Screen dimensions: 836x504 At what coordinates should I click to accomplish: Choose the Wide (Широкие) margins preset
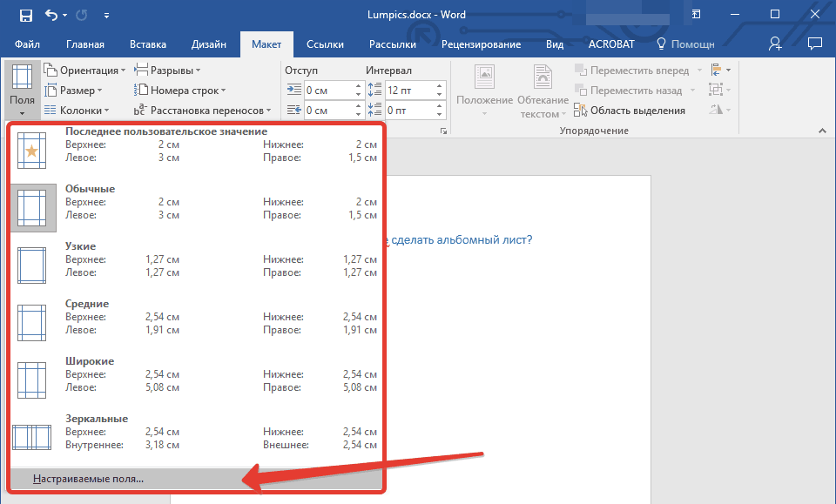click(197, 375)
